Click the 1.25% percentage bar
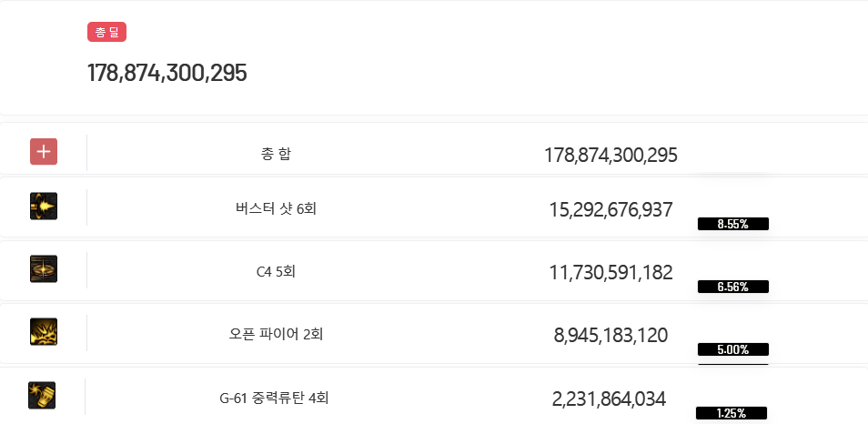868x424 pixels. [732, 413]
